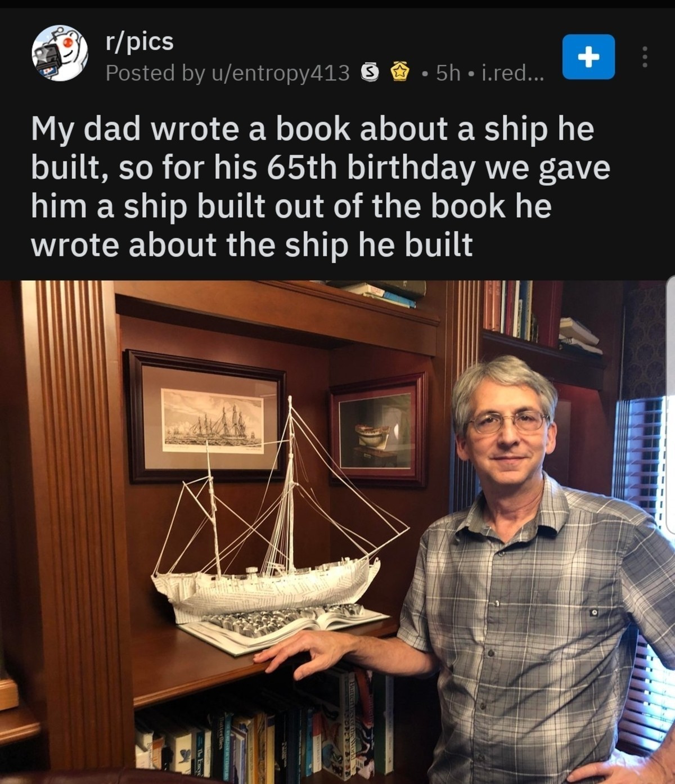Tap the gold award badge
The image size is (675, 784).
click(399, 72)
